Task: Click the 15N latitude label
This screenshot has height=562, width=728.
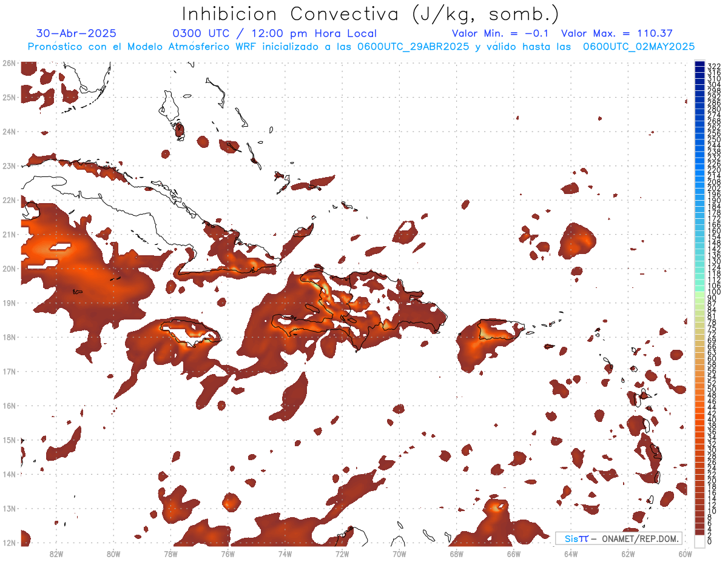Action: point(8,440)
